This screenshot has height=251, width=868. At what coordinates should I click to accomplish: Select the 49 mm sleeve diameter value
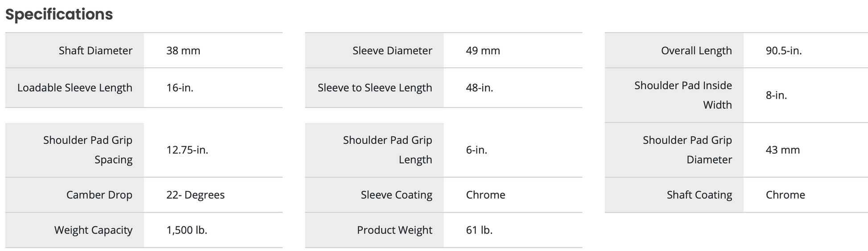[483, 50]
